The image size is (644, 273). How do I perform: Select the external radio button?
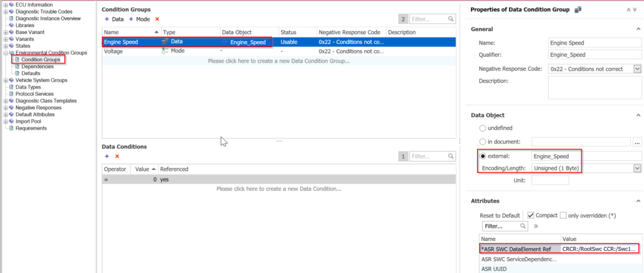482,156
